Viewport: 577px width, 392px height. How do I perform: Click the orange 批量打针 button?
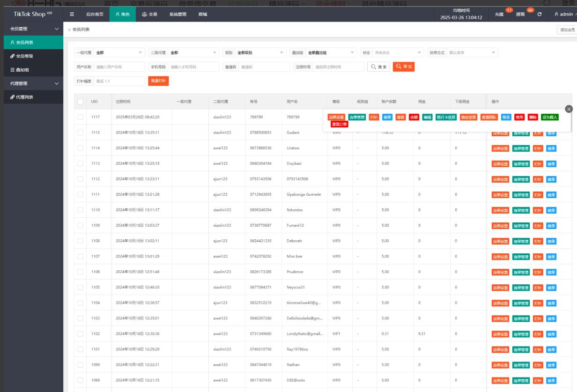158,81
